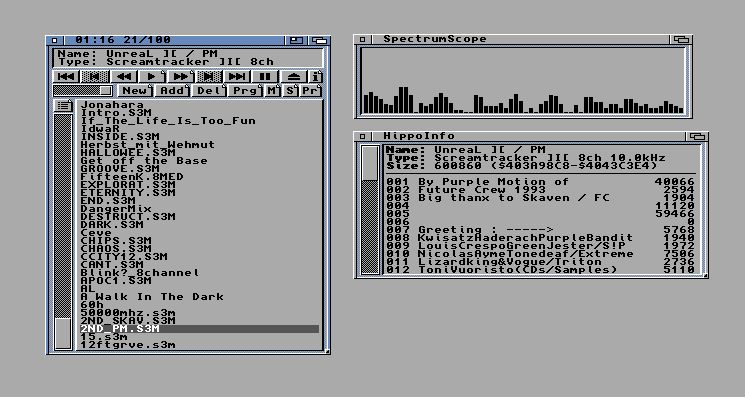Click the Del button
Screen dimensions: 745x397
210,90
